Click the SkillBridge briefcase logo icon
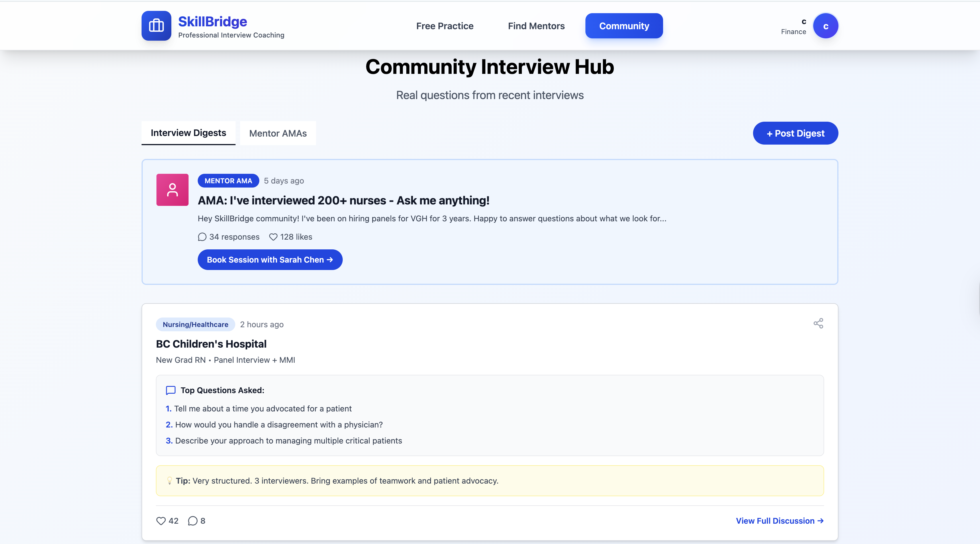Viewport: 980px width, 544px height. (156, 26)
